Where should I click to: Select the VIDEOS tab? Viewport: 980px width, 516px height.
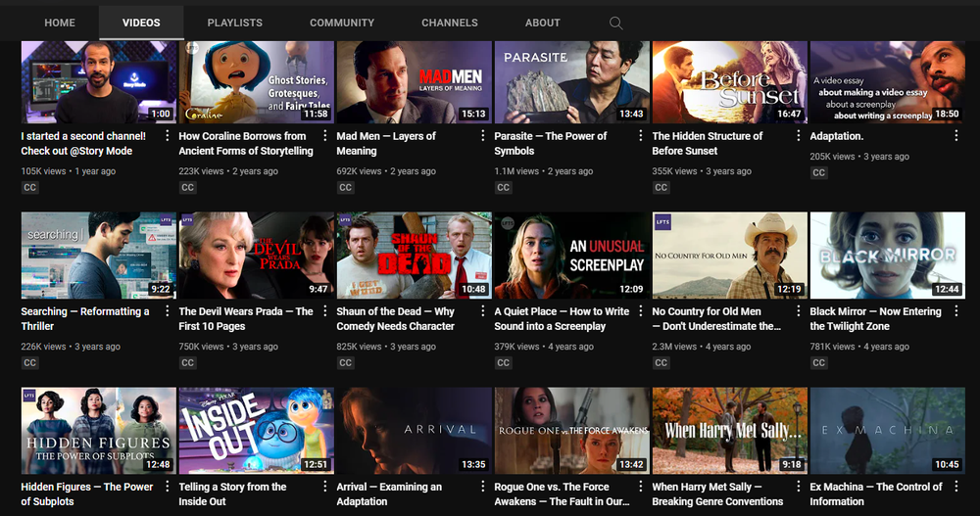[x=141, y=23]
